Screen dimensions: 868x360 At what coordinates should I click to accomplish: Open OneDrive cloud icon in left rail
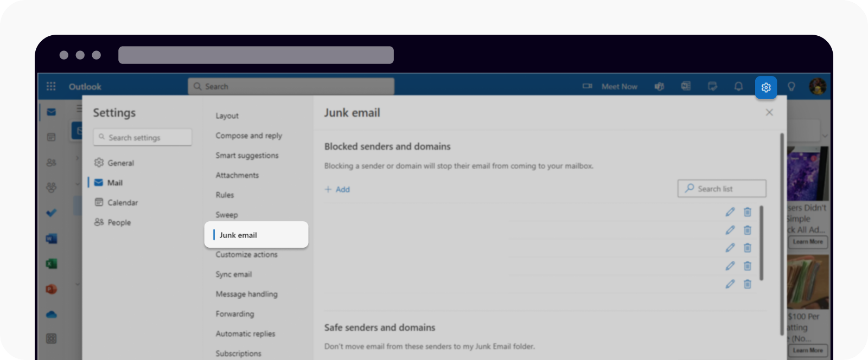(51, 314)
